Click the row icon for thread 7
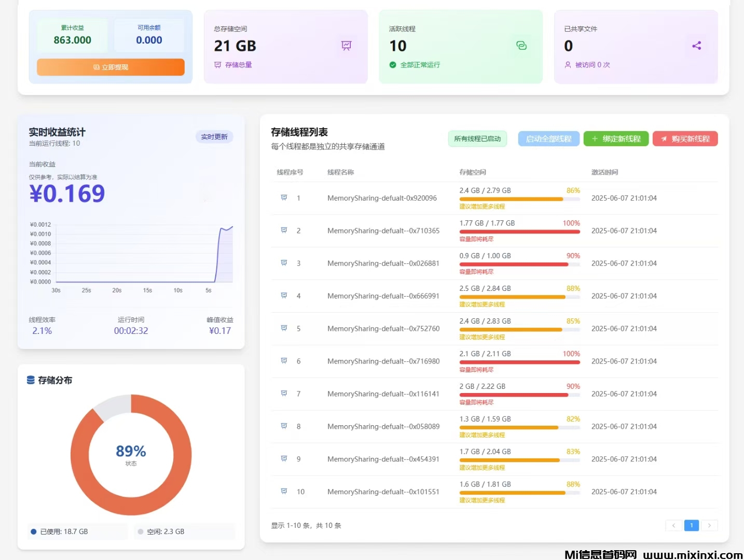Screen dimensions: 744x560 [x=284, y=394]
